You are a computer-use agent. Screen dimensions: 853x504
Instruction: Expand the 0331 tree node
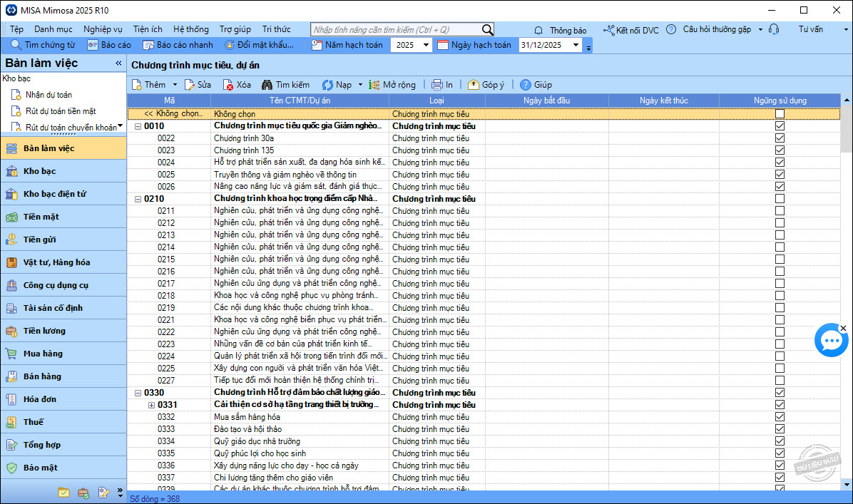151,405
